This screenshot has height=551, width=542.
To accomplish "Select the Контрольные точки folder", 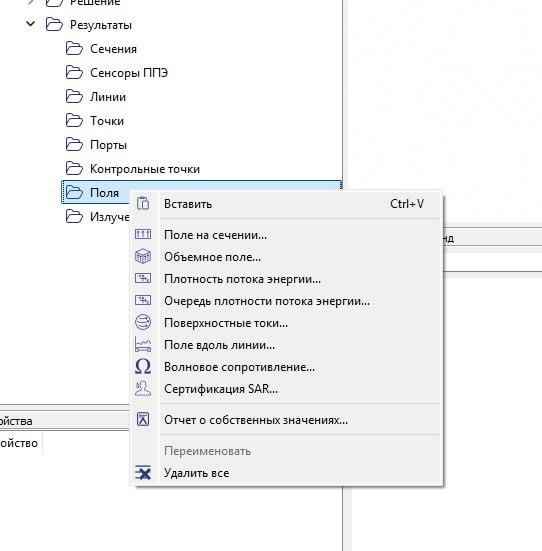I will [144, 169].
